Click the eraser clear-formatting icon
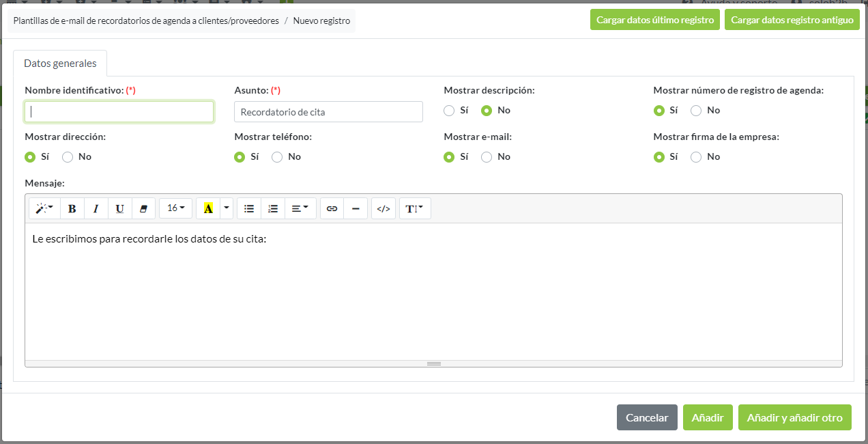Image resolution: width=868 pixels, height=444 pixels. (143, 208)
